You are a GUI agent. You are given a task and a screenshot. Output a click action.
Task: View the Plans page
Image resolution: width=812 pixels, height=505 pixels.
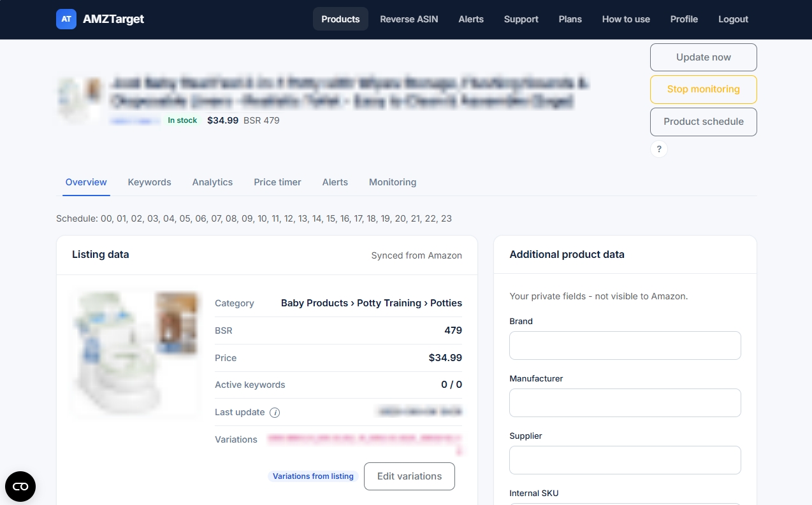click(570, 19)
